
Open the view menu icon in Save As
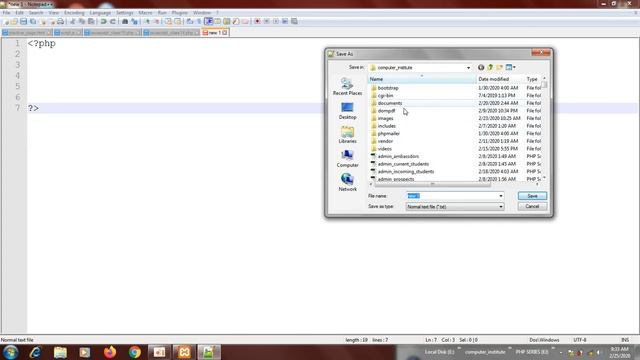[x=510, y=67]
